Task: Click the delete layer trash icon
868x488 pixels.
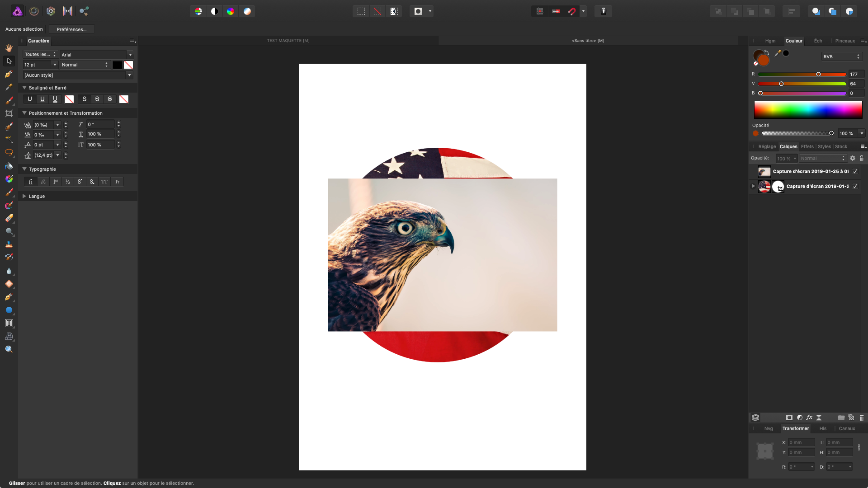Action: [x=862, y=418]
